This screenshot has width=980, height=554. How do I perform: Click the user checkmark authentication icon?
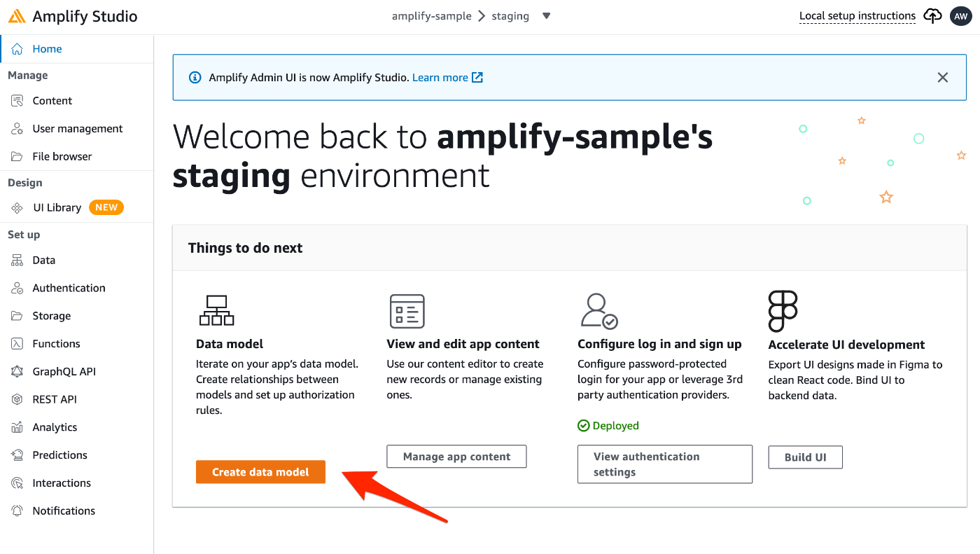coord(599,311)
